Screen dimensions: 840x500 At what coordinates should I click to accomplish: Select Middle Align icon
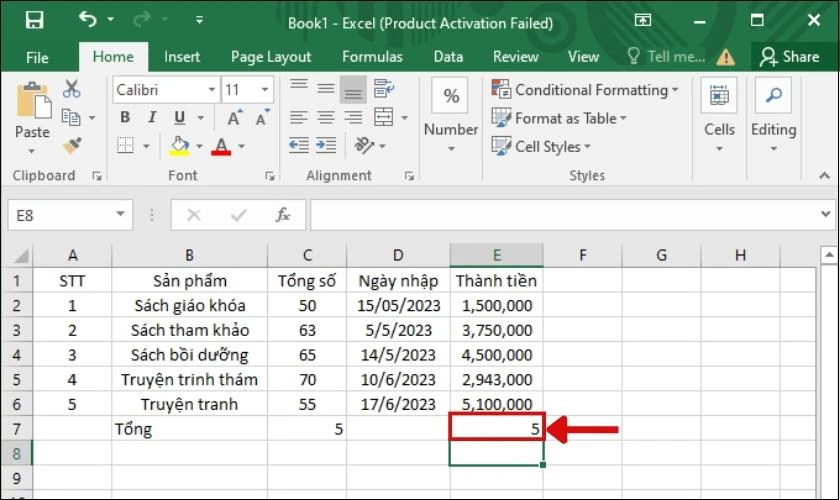point(326,88)
